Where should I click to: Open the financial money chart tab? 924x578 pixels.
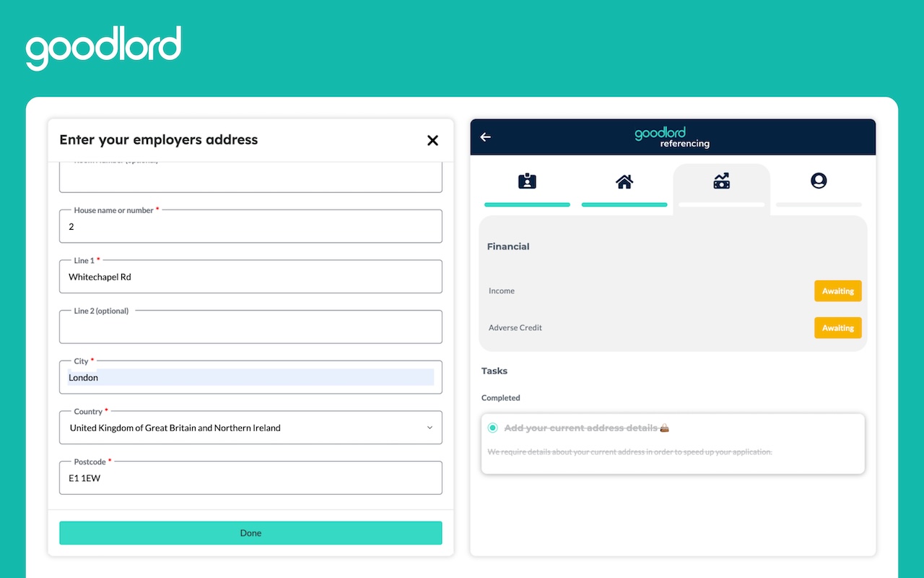click(x=721, y=181)
